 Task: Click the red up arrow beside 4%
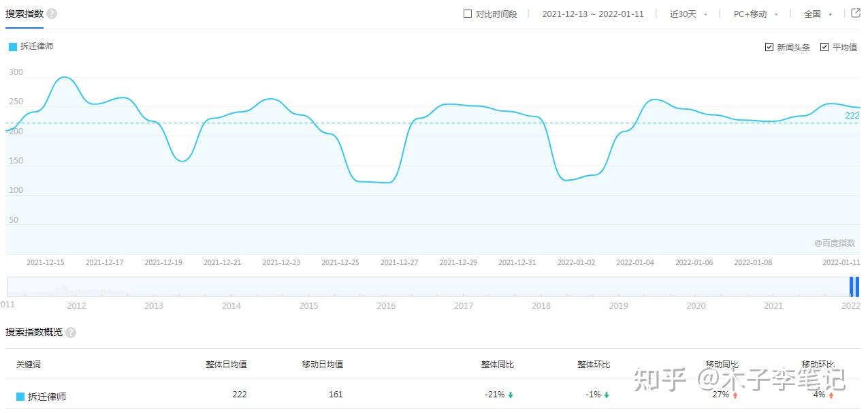pos(831,395)
